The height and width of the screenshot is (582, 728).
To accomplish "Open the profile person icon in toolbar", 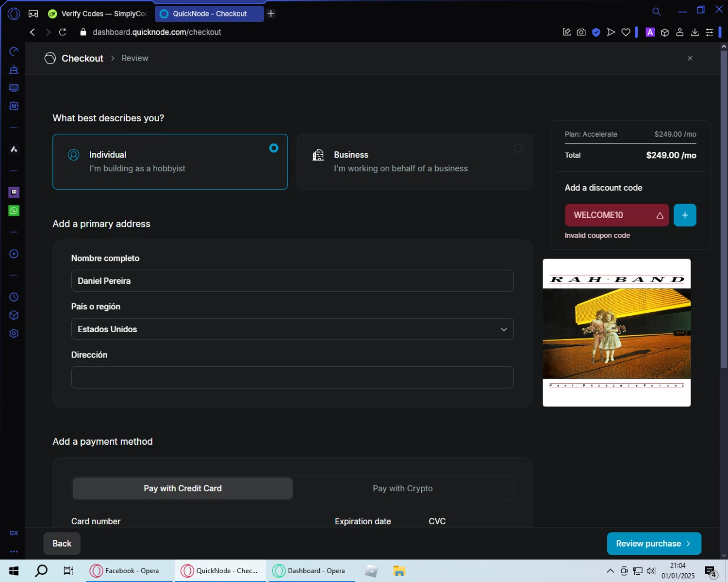I will click(680, 32).
